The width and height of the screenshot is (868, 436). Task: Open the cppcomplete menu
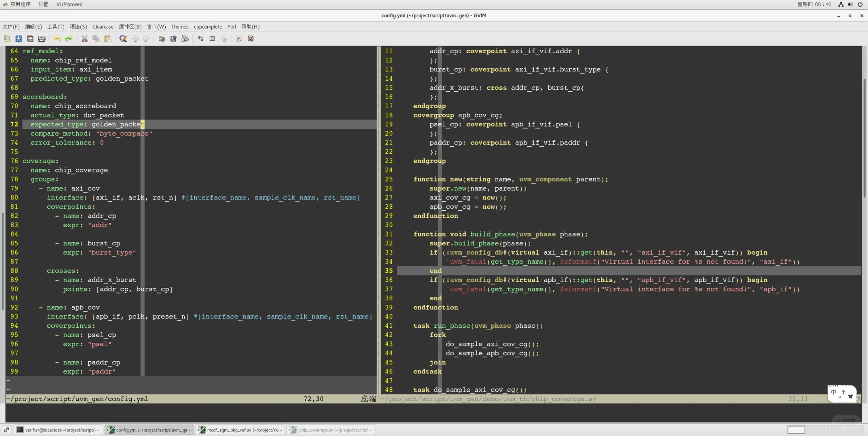point(208,27)
